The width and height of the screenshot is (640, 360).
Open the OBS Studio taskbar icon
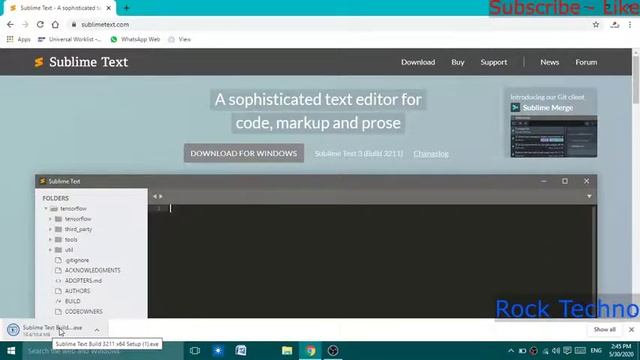tap(333, 351)
